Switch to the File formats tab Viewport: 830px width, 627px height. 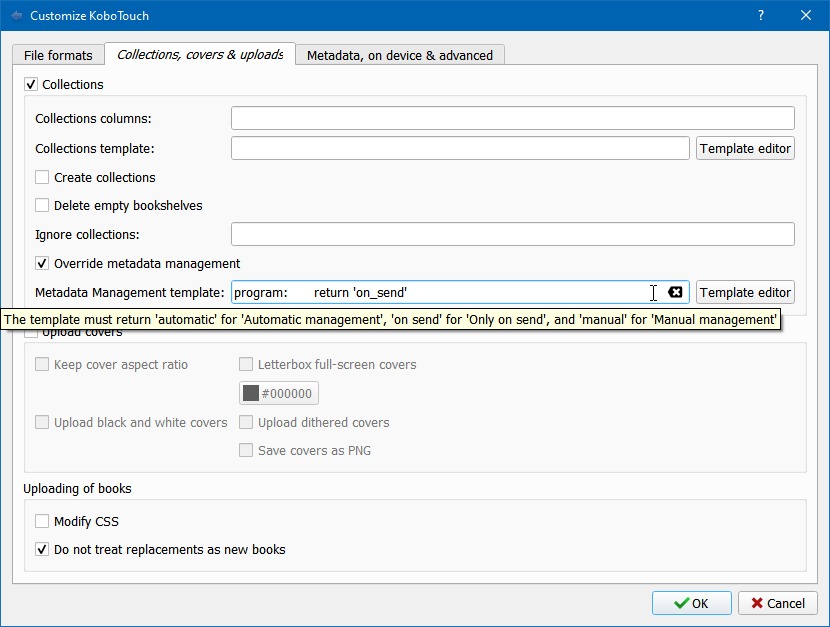[x=58, y=55]
